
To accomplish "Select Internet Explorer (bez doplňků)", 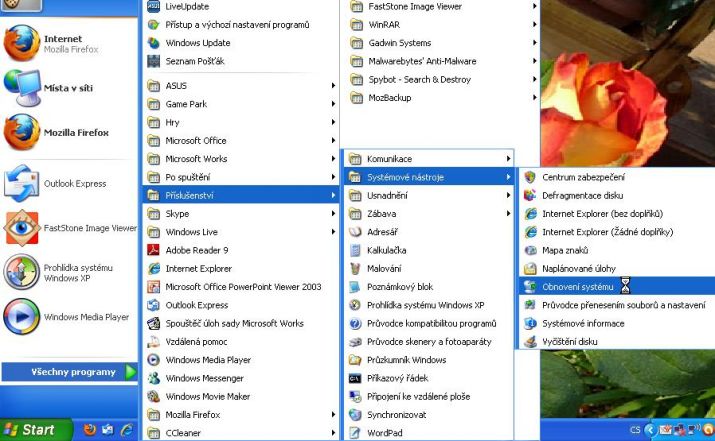I will 617,213.
